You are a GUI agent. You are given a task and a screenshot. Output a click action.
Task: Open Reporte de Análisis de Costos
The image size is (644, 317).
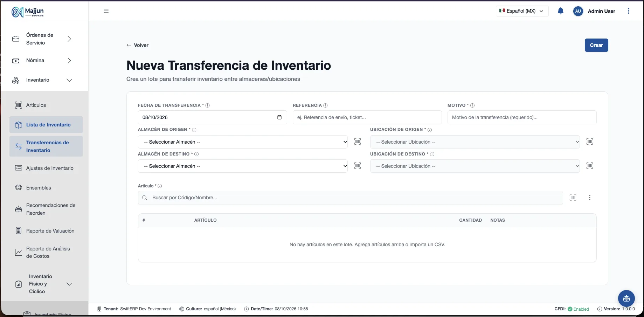click(x=46, y=252)
